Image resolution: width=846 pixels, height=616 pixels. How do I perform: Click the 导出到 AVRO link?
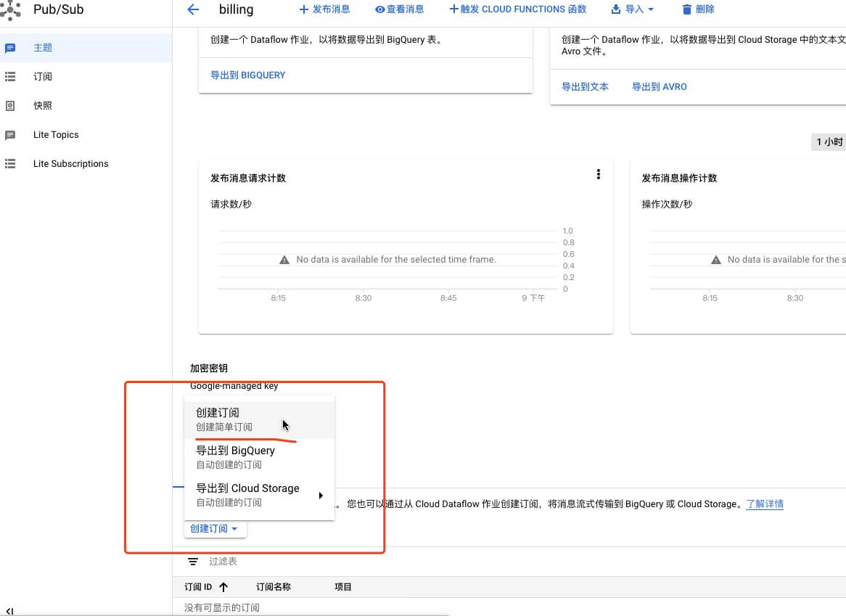[660, 87]
